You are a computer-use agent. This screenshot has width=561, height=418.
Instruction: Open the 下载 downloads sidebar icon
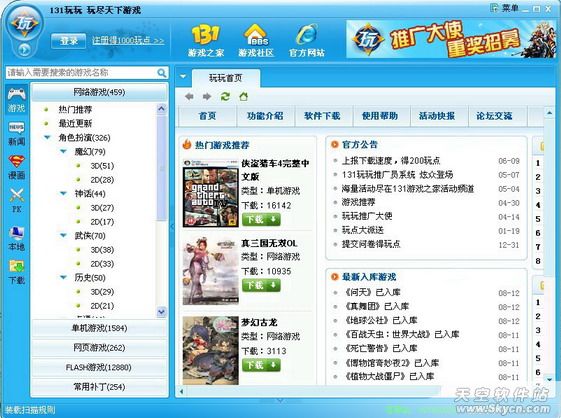coord(16,272)
